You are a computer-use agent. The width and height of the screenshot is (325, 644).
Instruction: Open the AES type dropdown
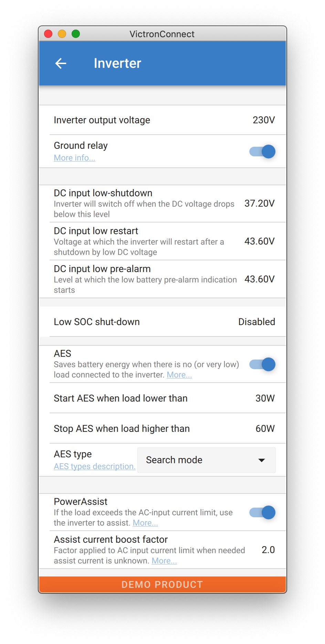206,460
